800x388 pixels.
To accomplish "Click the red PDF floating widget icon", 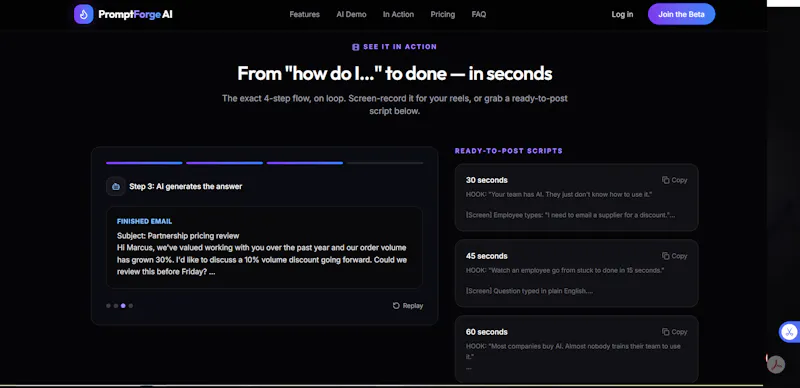I will [x=776, y=365].
